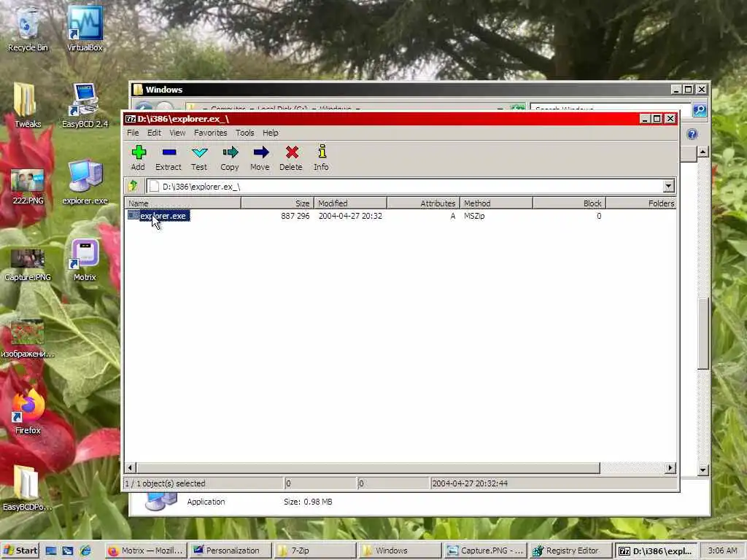Select the VirtualBox desktop shortcut
Viewport: 747px width, 560px height.
(85, 29)
